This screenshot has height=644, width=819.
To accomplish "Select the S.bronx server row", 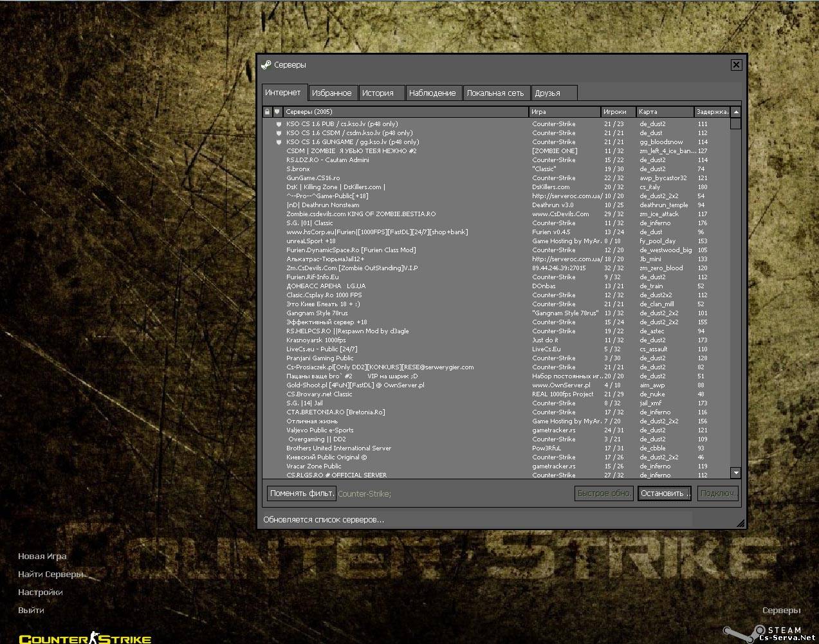I will pyautogui.click(x=496, y=169).
